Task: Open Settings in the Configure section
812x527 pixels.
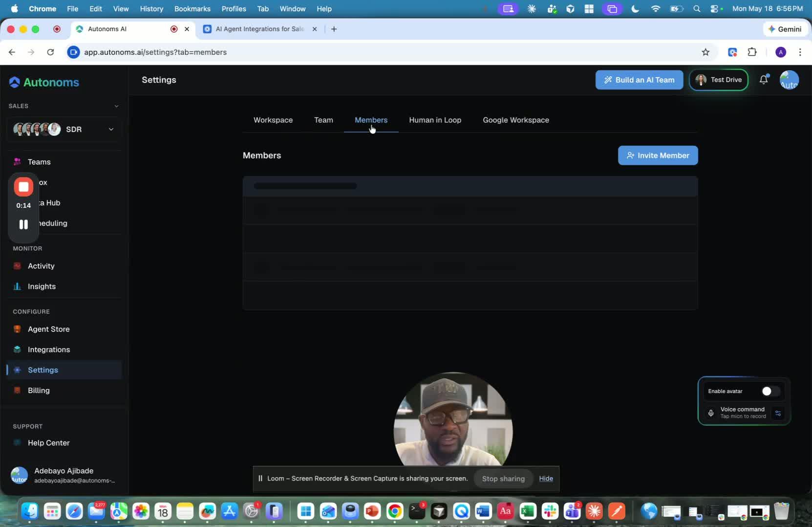Action: (x=64, y=370)
